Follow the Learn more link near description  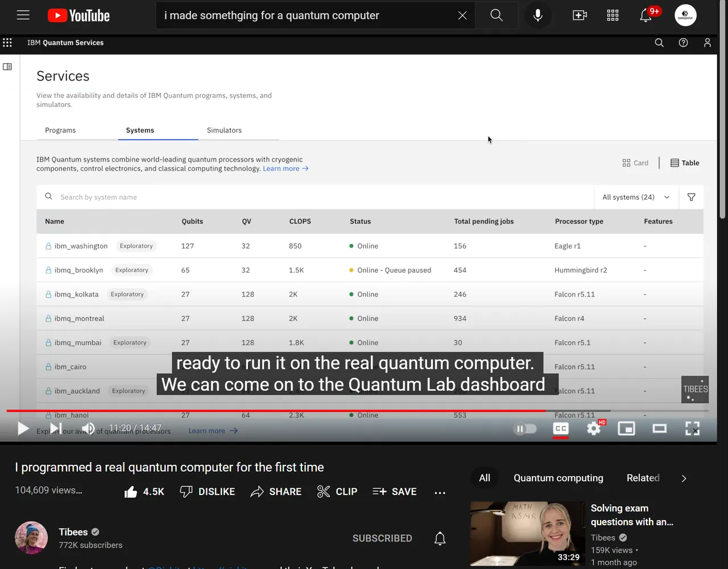tap(286, 168)
